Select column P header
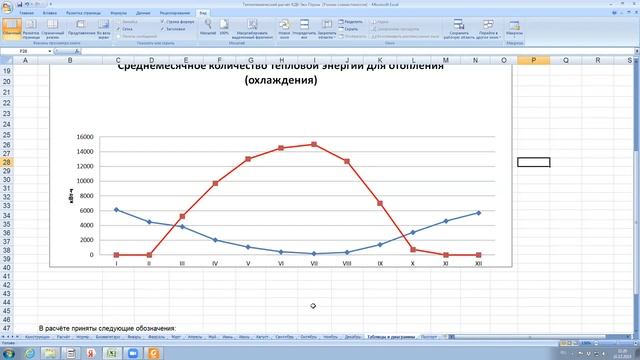Screen dimensions: 640x360 click(x=533, y=60)
